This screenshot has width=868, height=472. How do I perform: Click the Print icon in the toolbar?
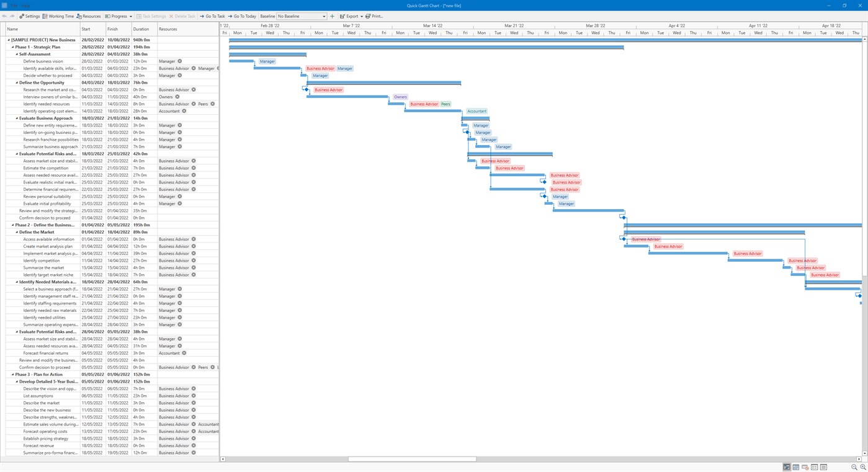[x=375, y=16]
